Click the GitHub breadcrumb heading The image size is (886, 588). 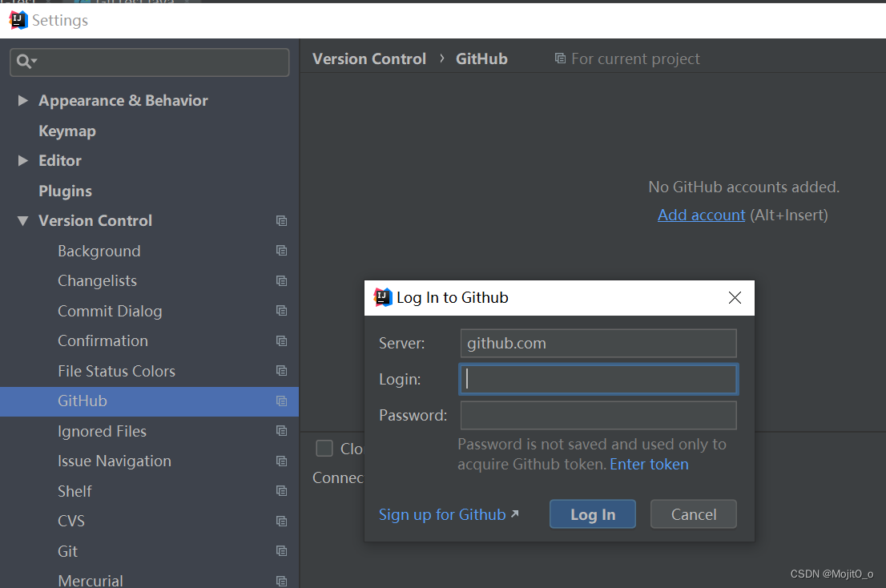pos(481,58)
